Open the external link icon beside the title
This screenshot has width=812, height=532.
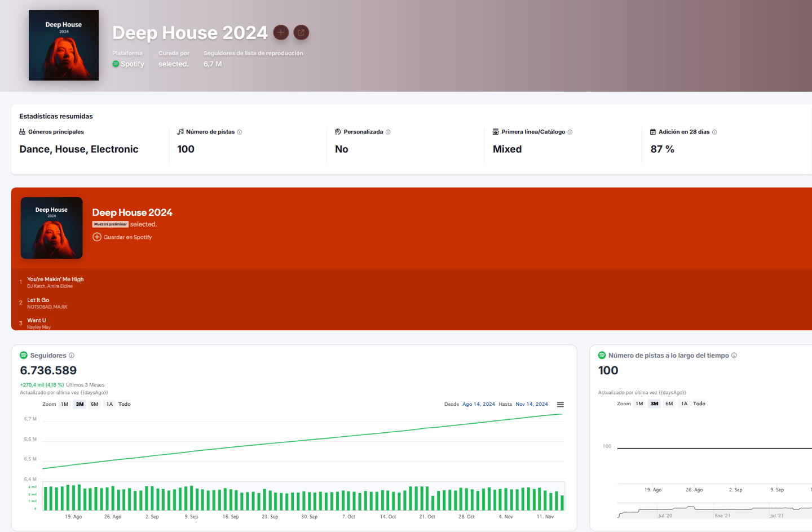[x=301, y=33]
